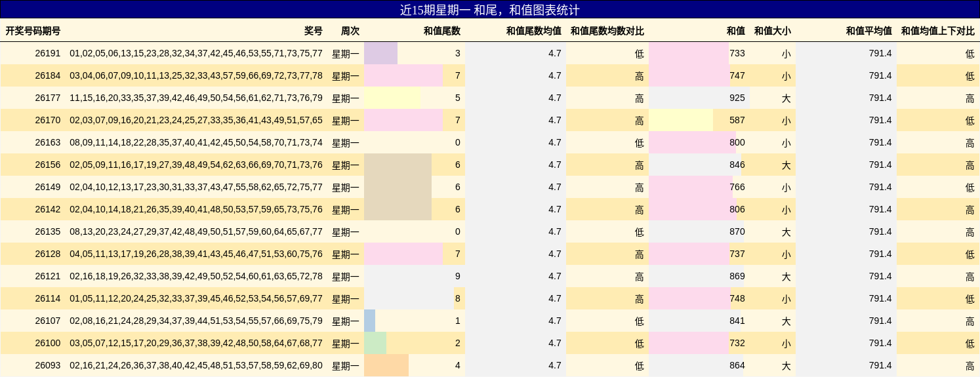The height and width of the screenshot is (377, 980).
Task: Click tail digit 4 in row 26093
Action: (458, 365)
